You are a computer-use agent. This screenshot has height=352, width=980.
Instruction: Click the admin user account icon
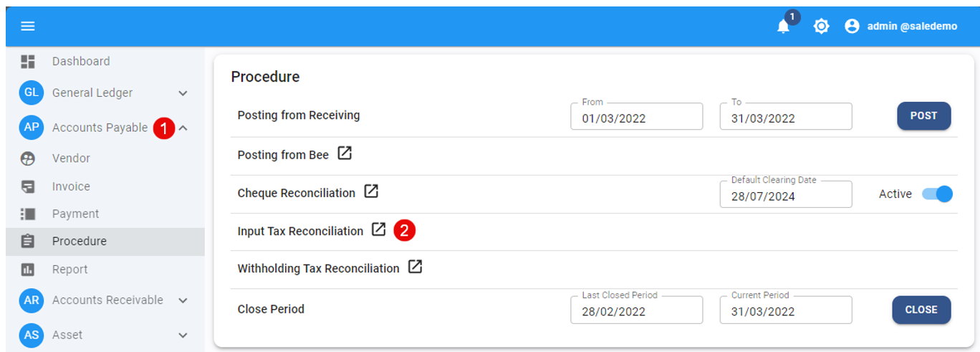[x=852, y=27]
